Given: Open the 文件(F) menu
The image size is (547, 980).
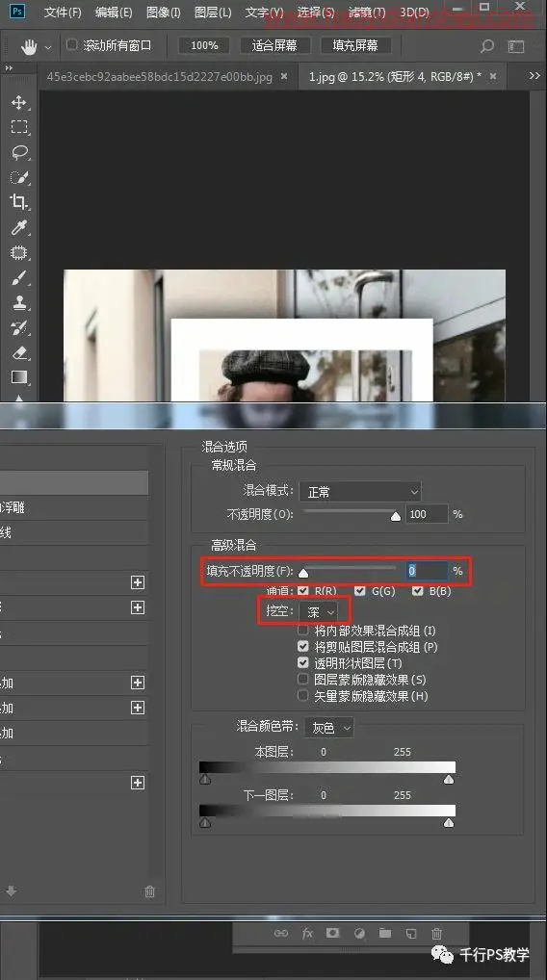Looking at the screenshot, I should [x=63, y=12].
